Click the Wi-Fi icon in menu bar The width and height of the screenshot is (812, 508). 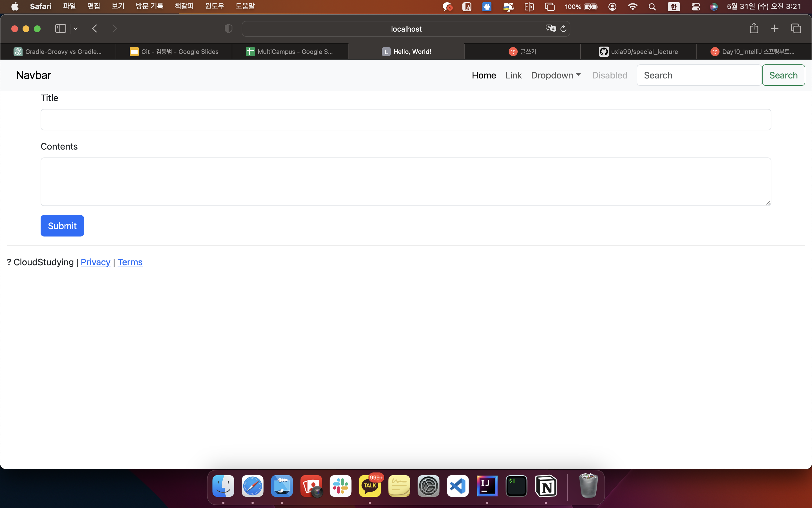[x=632, y=7]
